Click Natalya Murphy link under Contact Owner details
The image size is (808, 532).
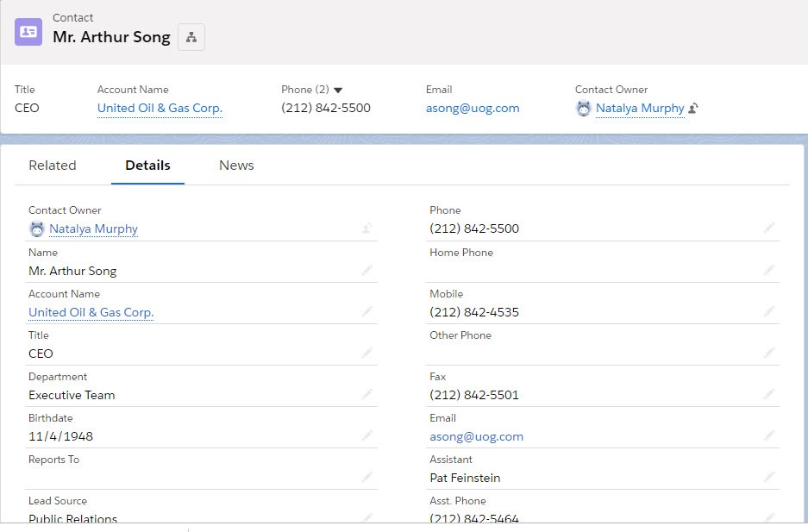pos(94,228)
